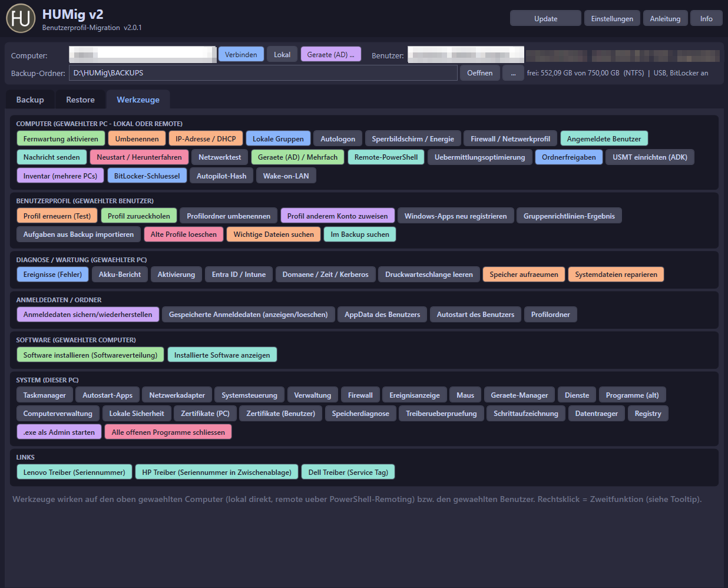The image size is (728, 588).
Task: Start Wake-on-LAN
Action: tap(286, 176)
